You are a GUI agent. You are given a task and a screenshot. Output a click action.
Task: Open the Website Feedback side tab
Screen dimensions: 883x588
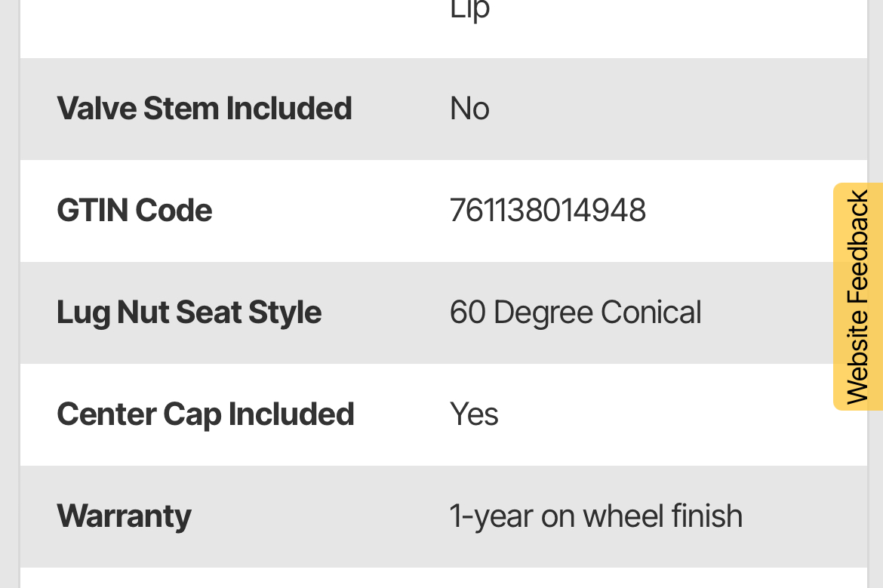tap(858, 297)
